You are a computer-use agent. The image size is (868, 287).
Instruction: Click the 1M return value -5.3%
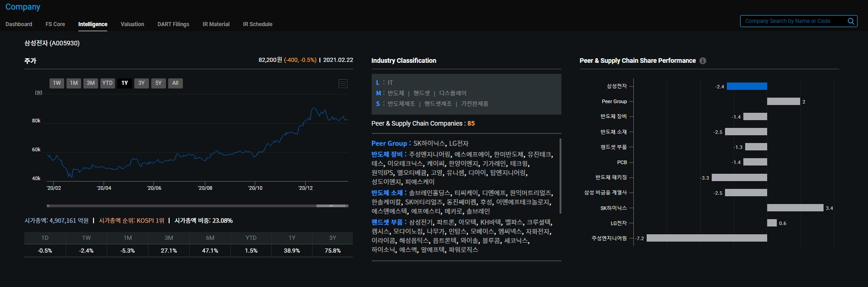click(x=127, y=251)
